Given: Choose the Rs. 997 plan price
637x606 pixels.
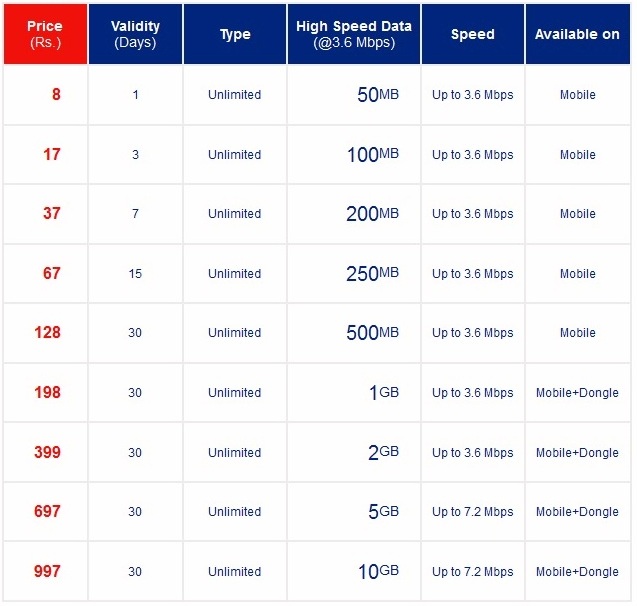Looking at the screenshot, I should click(48, 571).
